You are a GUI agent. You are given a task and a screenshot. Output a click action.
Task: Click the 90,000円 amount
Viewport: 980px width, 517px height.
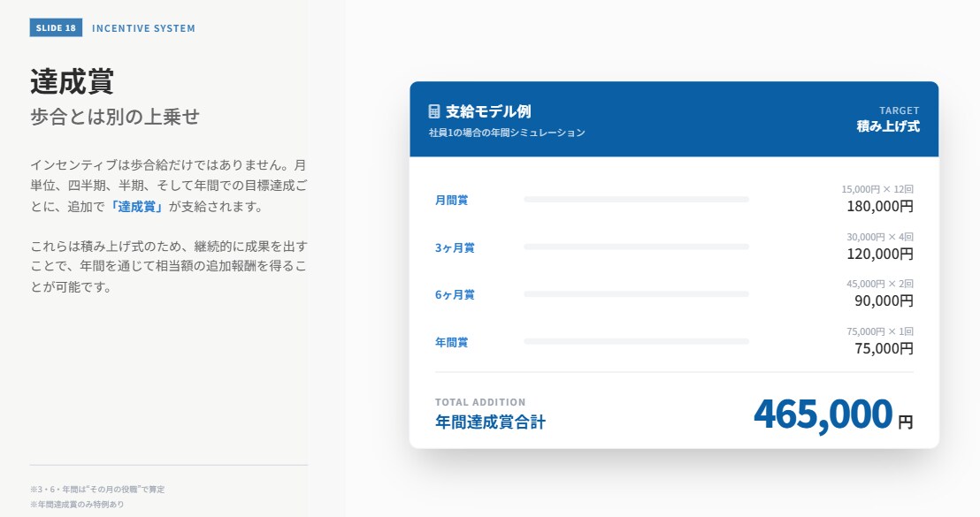point(884,301)
